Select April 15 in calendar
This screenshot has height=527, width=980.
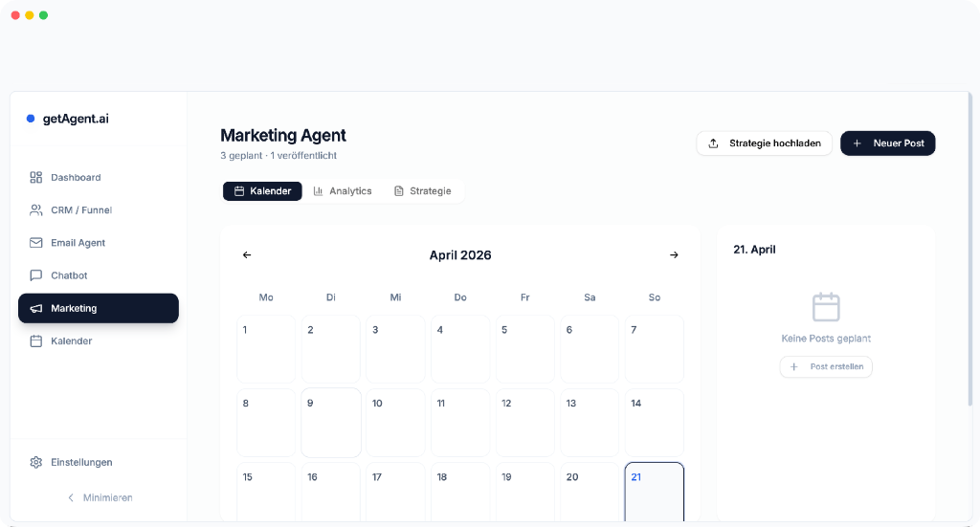click(x=266, y=492)
